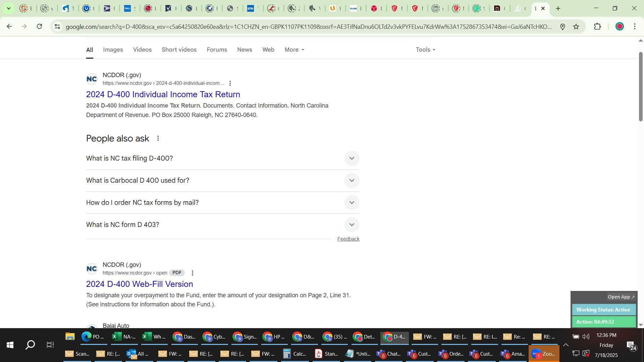Click Open App button in tracker
Image resolution: width=644 pixels, height=362 pixels.
(x=621, y=297)
